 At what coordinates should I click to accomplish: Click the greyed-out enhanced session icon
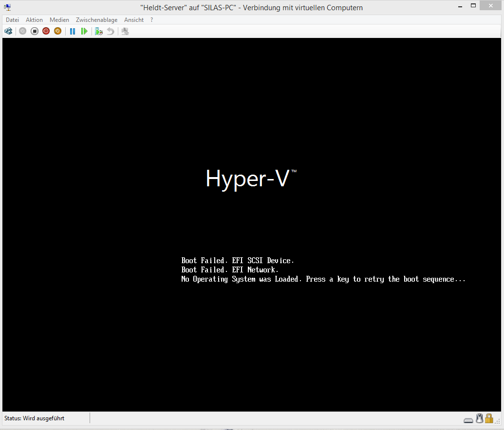pos(125,31)
